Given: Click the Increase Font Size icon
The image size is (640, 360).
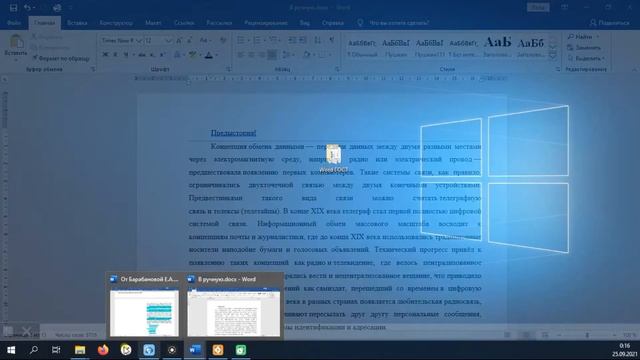Looking at the screenshot, I should (180, 40).
